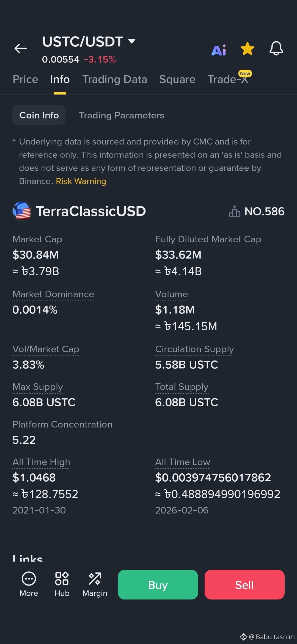
Task: Select the Trading Parameters option
Action: click(122, 115)
